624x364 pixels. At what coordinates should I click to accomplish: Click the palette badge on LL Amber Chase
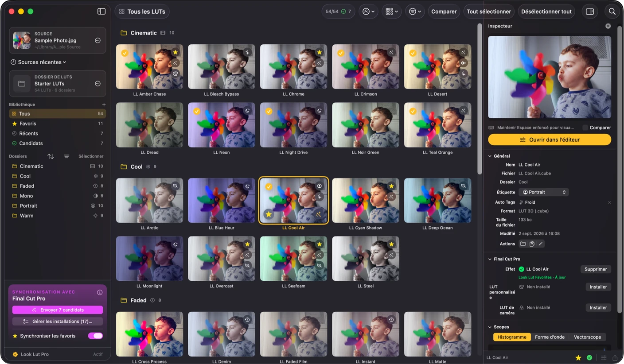pyautogui.click(x=175, y=74)
